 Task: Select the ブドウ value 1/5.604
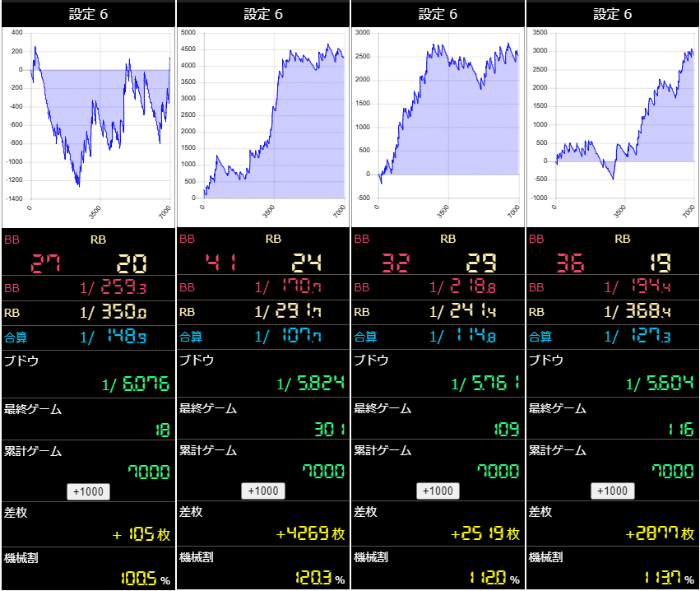[661, 383]
